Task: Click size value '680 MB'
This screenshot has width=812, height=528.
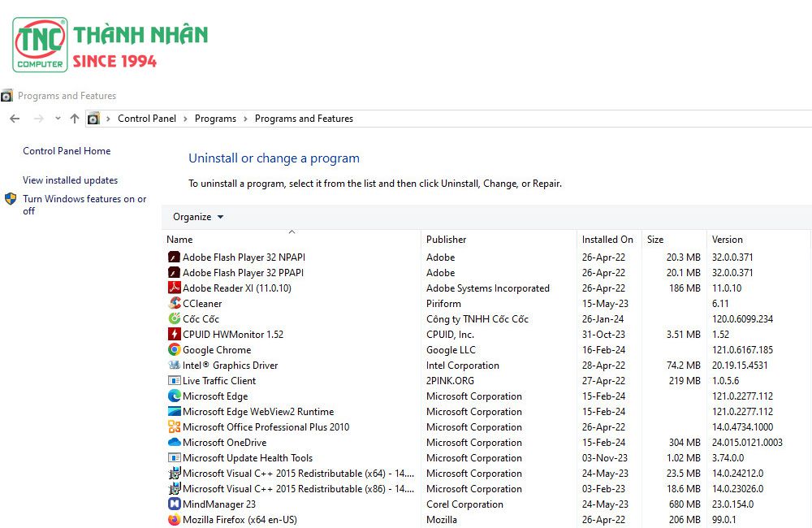Action: (x=685, y=504)
